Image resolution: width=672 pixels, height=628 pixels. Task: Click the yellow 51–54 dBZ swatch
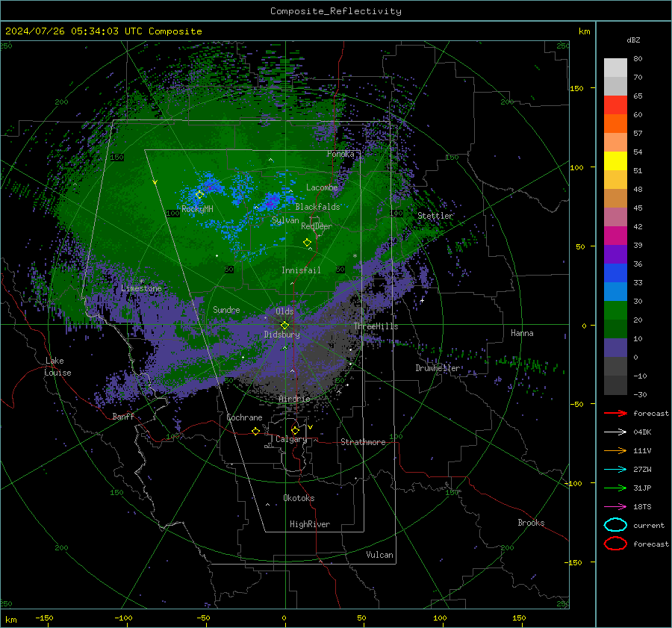pyautogui.click(x=615, y=161)
